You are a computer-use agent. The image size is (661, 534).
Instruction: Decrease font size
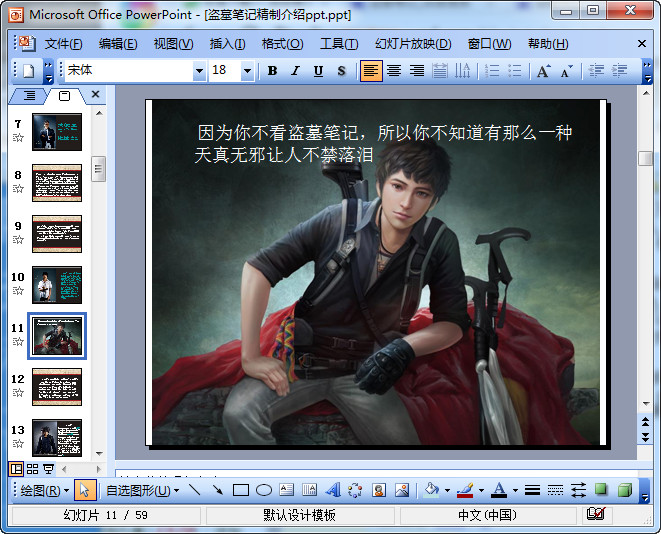coord(567,70)
